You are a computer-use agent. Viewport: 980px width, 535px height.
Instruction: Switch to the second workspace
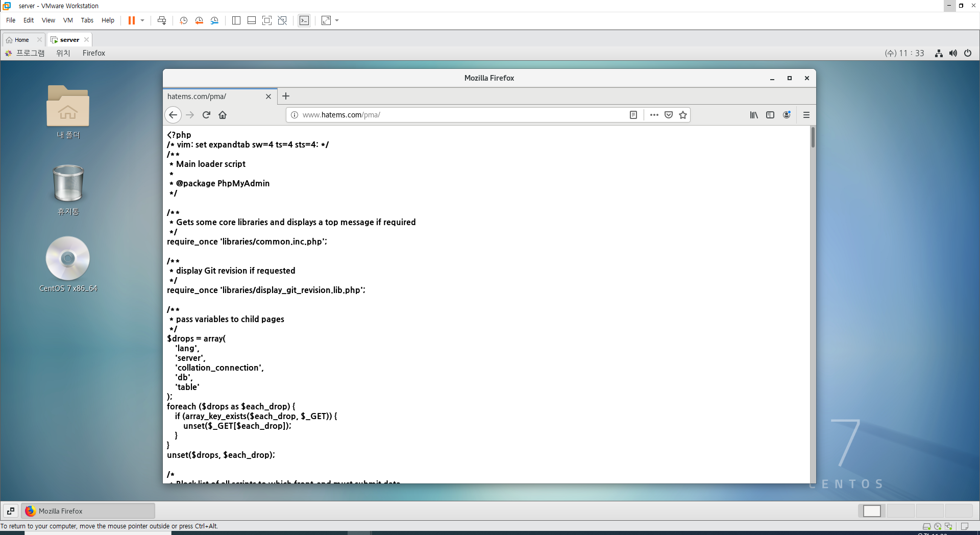coord(901,510)
